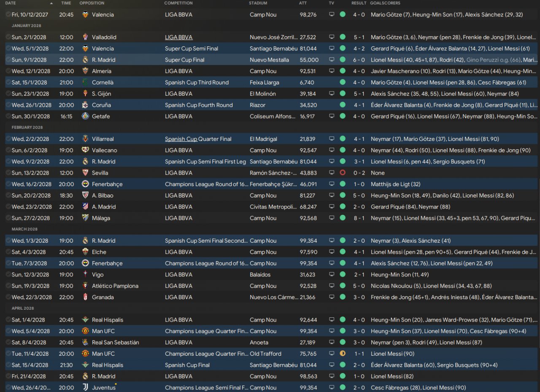Open the Super Cup Semi Final competition link

tap(192, 49)
